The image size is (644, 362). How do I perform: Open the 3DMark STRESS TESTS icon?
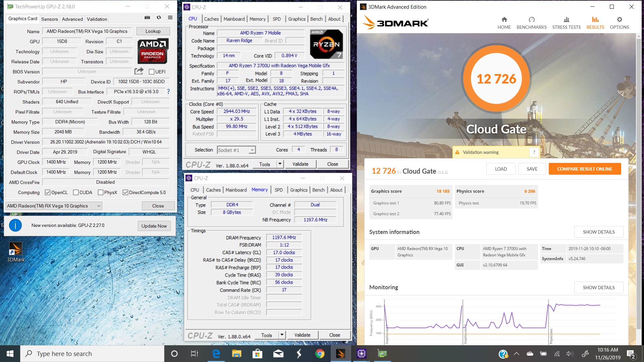[567, 20]
